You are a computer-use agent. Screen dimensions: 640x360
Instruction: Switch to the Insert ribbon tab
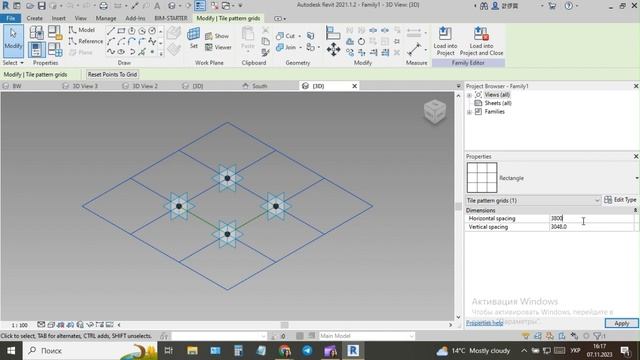59,18
